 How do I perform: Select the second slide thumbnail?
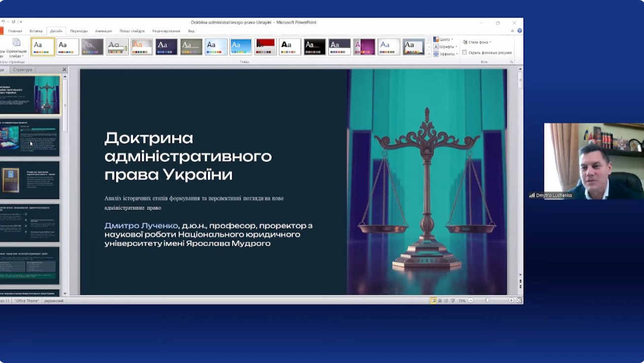(30, 137)
